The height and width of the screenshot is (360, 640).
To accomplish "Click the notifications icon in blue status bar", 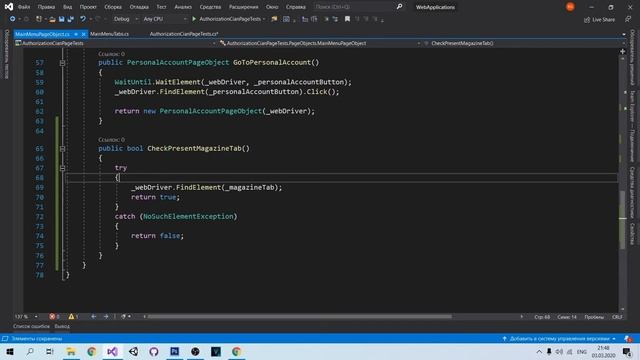I will (x=628, y=339).
